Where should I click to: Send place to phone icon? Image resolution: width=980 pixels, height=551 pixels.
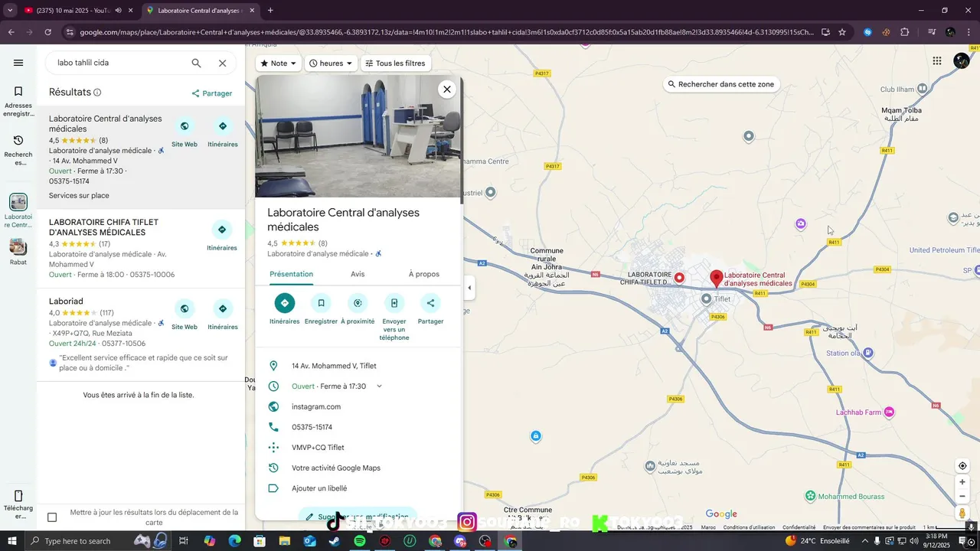tap(394, 303)
